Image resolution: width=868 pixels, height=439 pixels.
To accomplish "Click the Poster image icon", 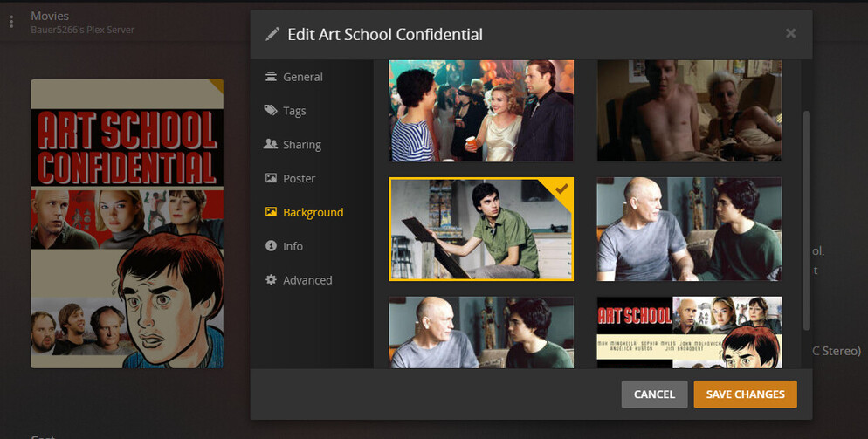I will pos(271,178).
